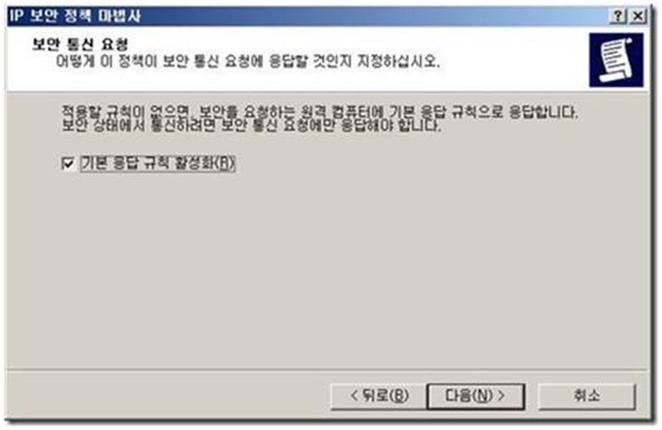Toggle the 기본 응답 규칙 활성화(R) label
The image size is (662, 430).
point(157,163)
